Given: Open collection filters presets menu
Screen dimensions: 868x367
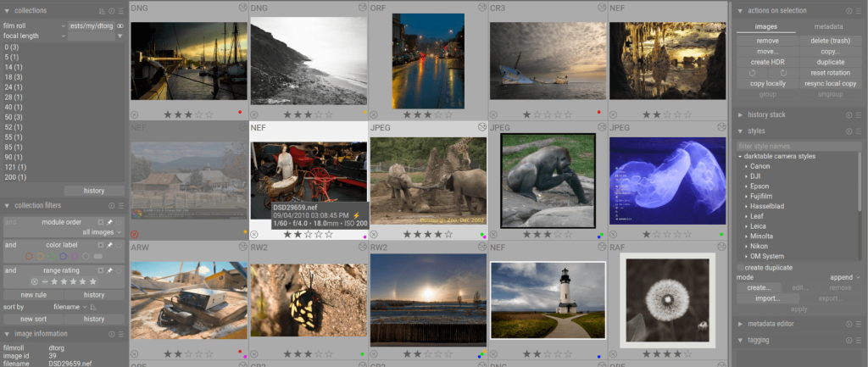Looking at the screenshot, I should (x=120, y=206).
